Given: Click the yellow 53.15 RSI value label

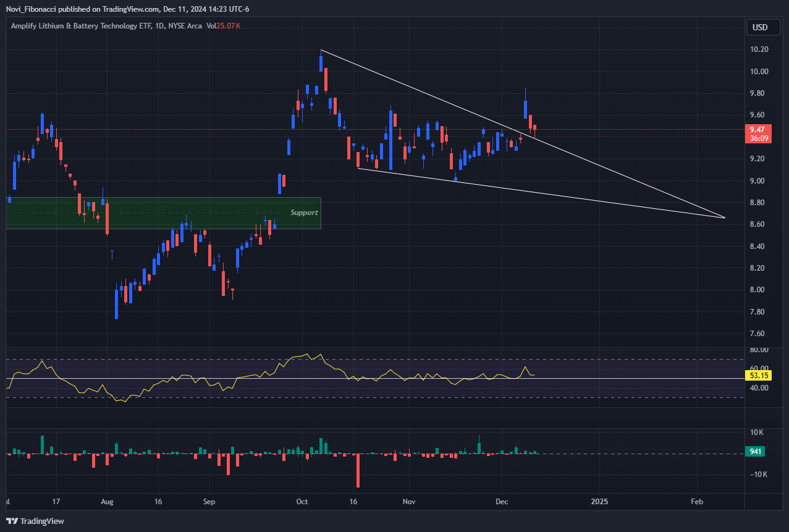Looking at the screenshot, I should tap(757, 375).
